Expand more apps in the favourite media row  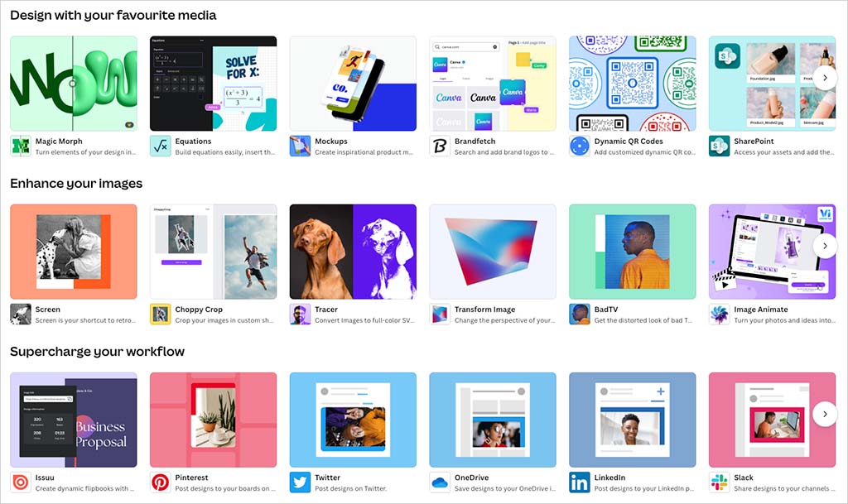826,78
